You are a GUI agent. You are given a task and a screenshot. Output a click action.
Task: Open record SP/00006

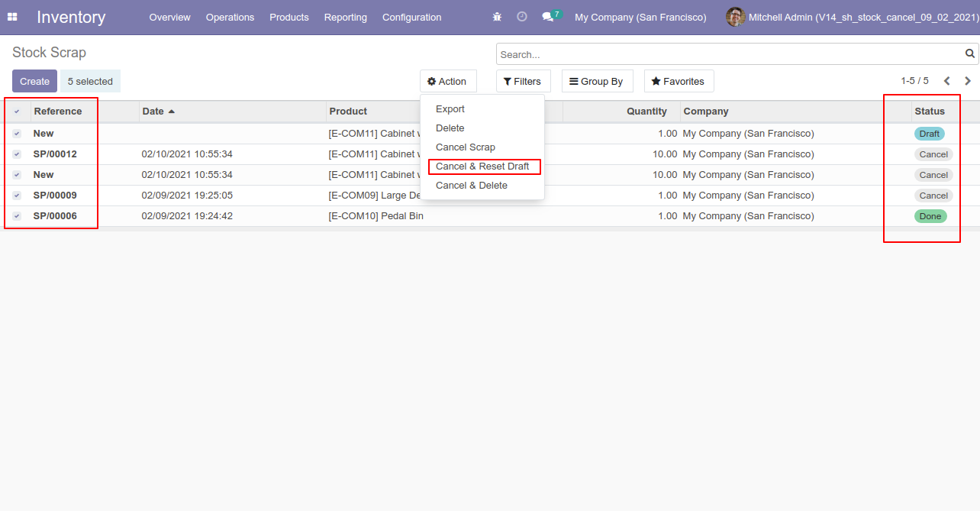click(55, 216)
